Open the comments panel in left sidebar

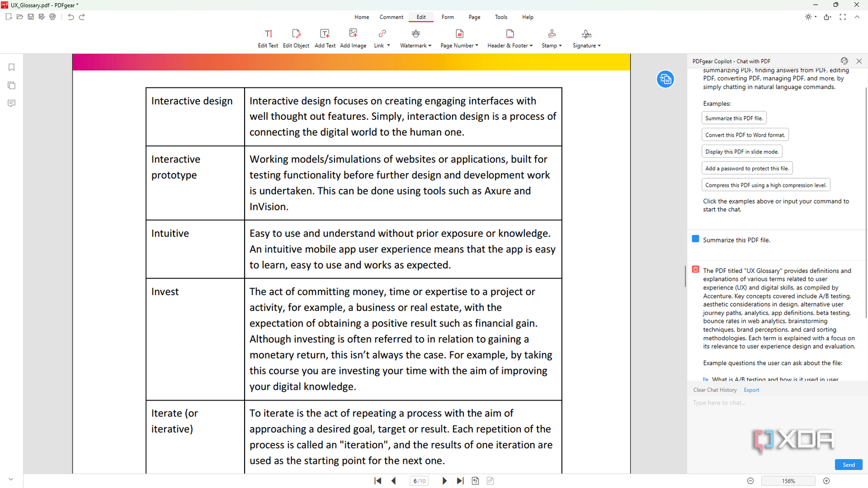point(12,103)
